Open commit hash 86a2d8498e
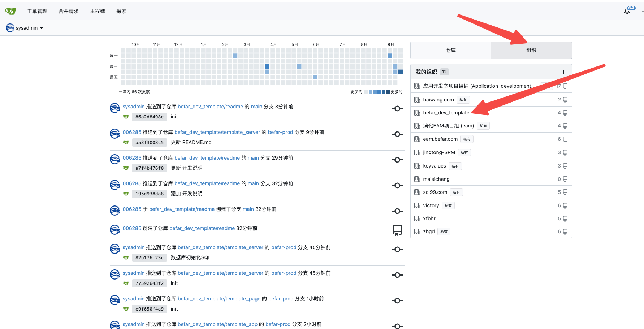The height and width of the screenshot is (329, 644). [x=150, y=117]
